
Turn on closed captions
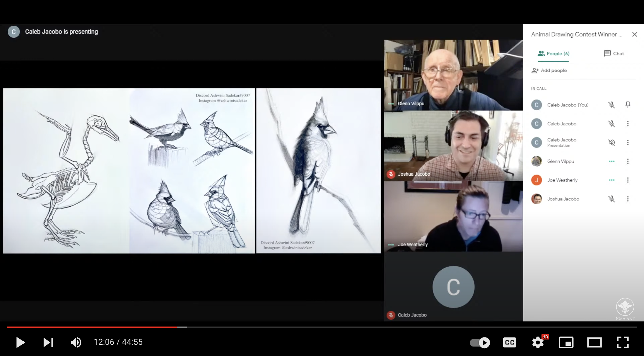[x=510, y=342]
